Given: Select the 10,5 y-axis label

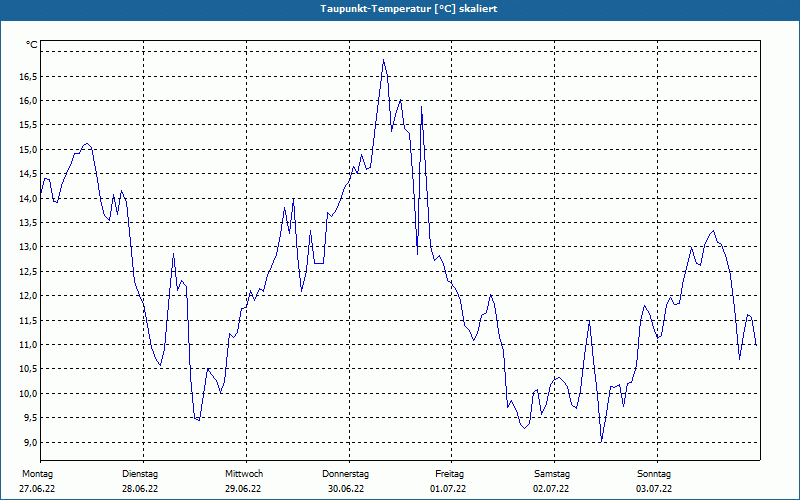Looking at the screenshot, I should (x=28, y=369).
